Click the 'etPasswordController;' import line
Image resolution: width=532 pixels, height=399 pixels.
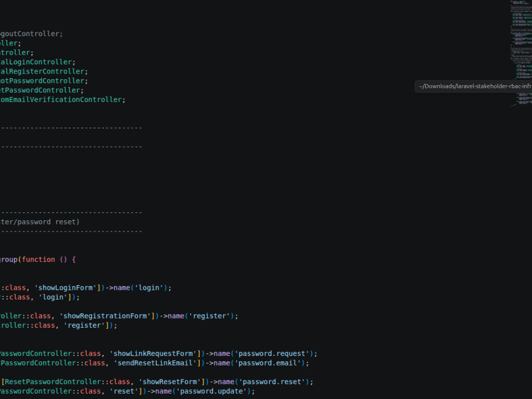41,90
